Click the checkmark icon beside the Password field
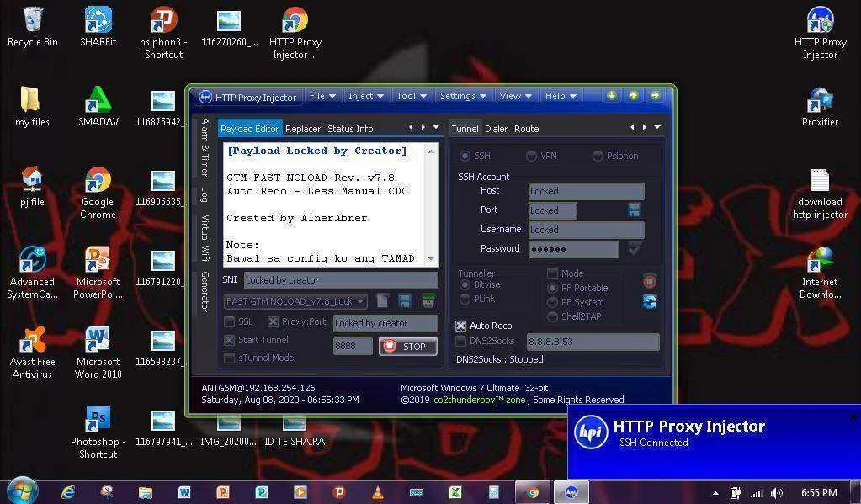The height and width of the screenshot is (504, 861). pyautogui.click(x=635, y=249)
